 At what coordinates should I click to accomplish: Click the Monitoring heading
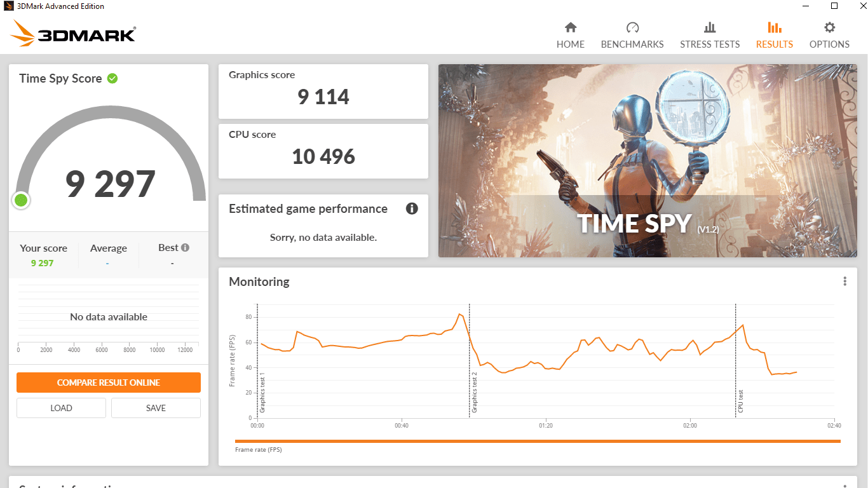pyautogui.click(x=259, y=281)
